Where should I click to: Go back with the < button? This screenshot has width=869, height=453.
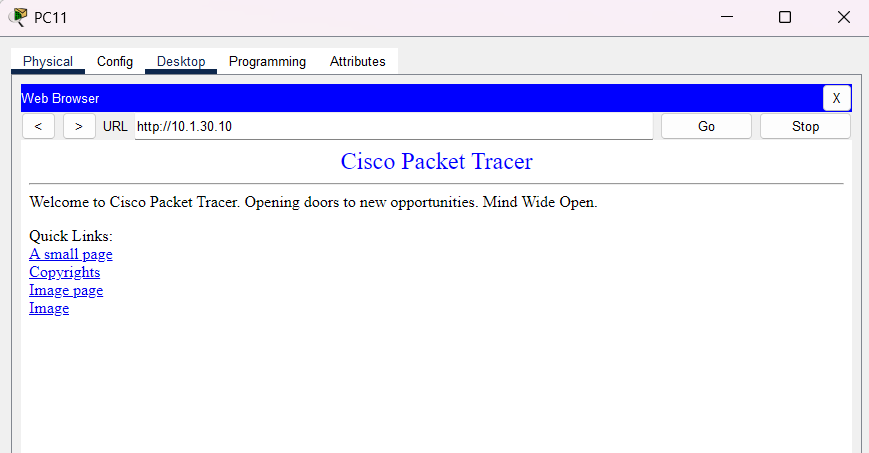38,126
